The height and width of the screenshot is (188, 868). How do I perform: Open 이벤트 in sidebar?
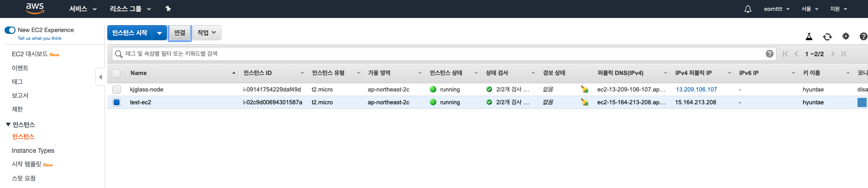[20, 68]
